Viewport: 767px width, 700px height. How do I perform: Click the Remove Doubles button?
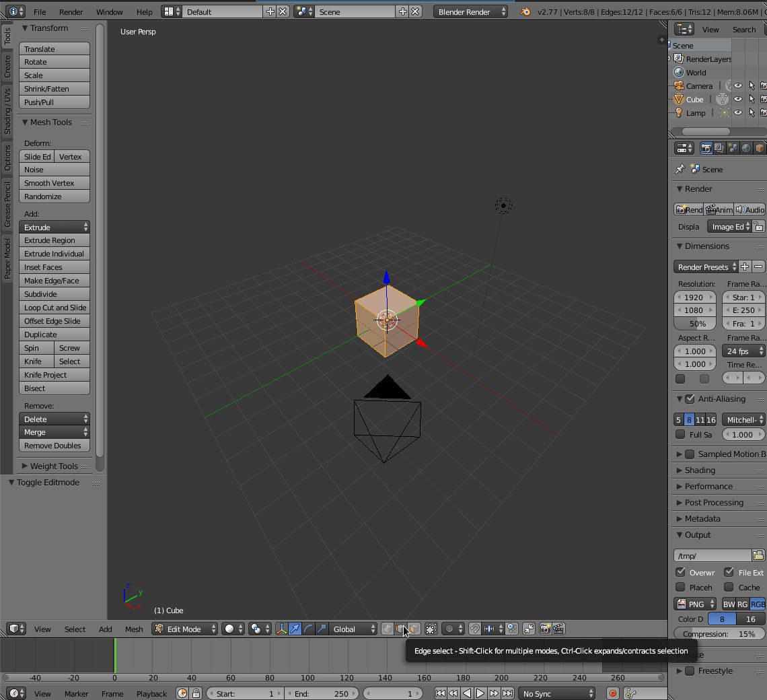54,445
